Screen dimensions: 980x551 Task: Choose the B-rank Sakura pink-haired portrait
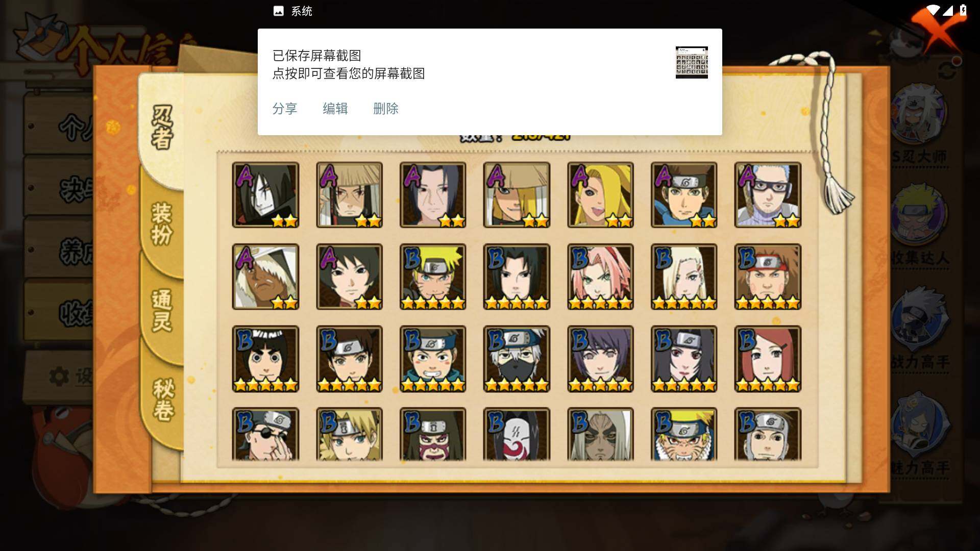coord(600,277)
